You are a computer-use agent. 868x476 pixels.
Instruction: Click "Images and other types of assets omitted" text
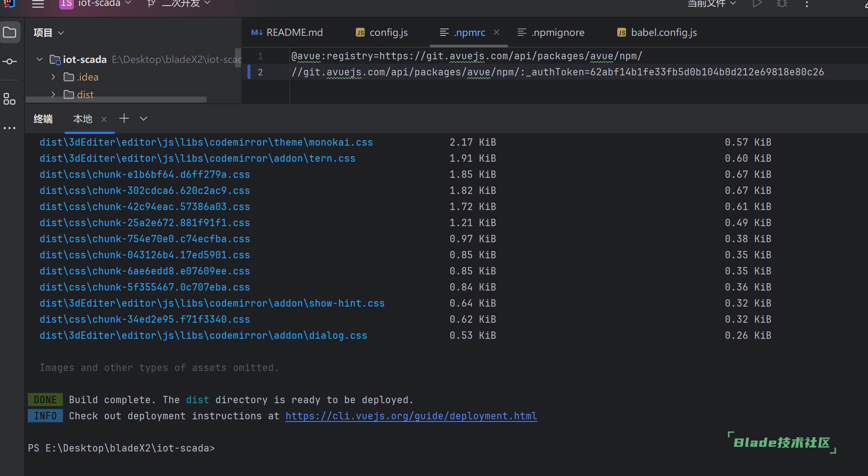pyautogui.click(x=159, y=368)
